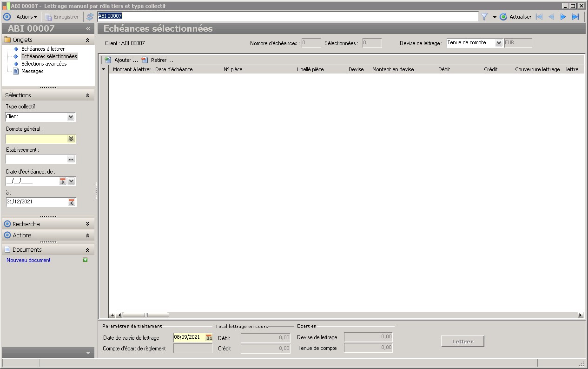Click the filter funnel icon

coord(484,17)
